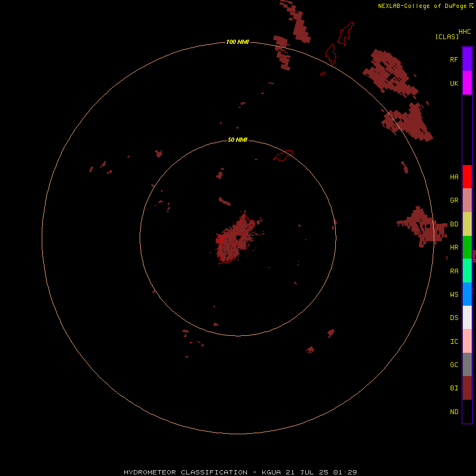Image resolution: width=476 pixels, height=476 pixels.
Task: Click the GC legend label
Action: [x=454, y=365]
